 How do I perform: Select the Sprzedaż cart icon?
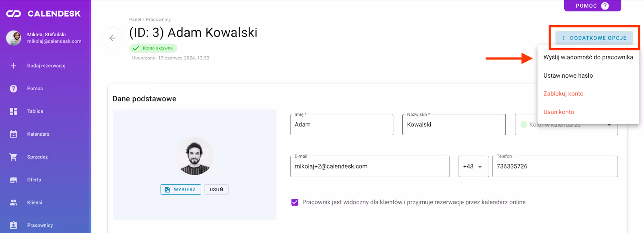click(x=13, y=157)
